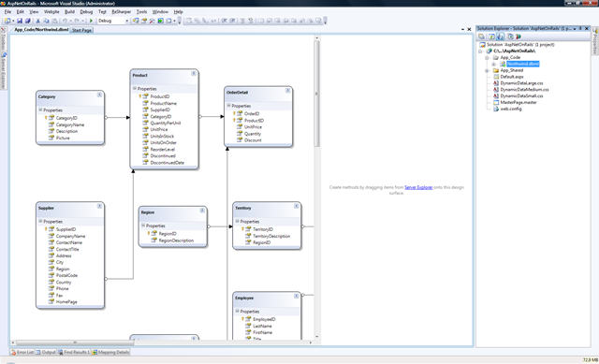Select the CompanyName property in Supplier
599x364 pixels.
(70, 236)
